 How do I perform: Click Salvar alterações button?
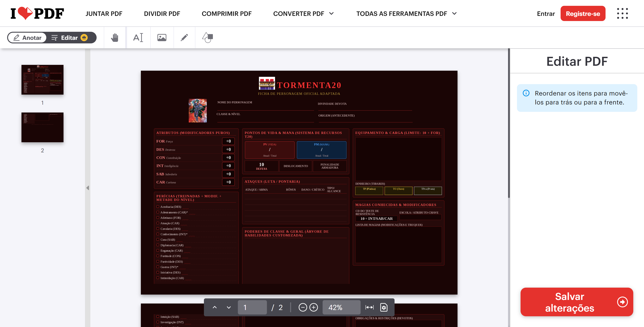(576, 302)
